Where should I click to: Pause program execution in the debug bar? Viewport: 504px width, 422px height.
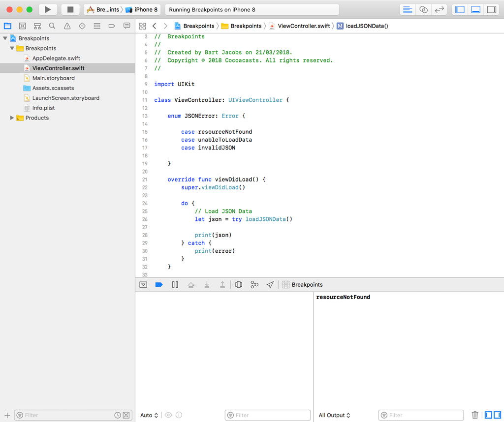[x=175, y=284]
